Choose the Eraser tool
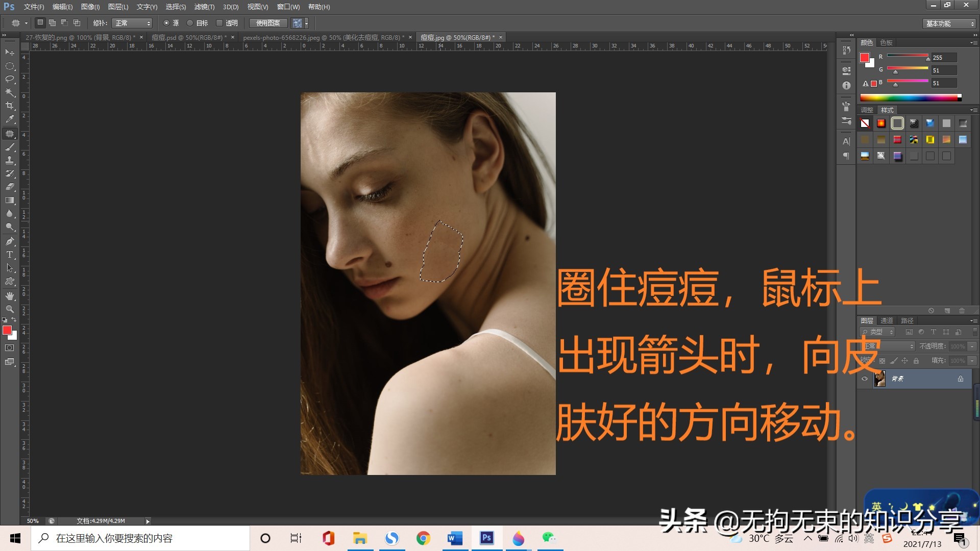Screen dimensions: 980x551 tap(9, 187)
